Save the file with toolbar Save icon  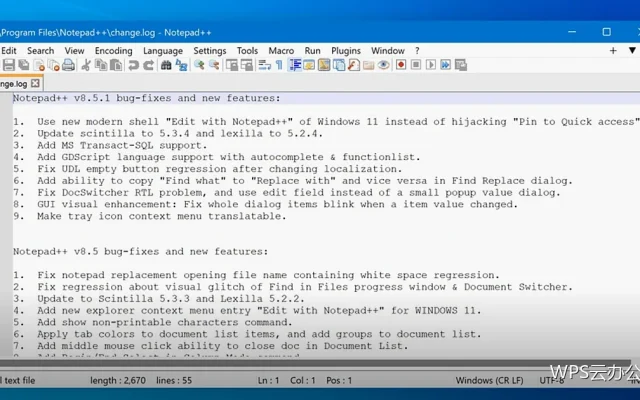9,65
